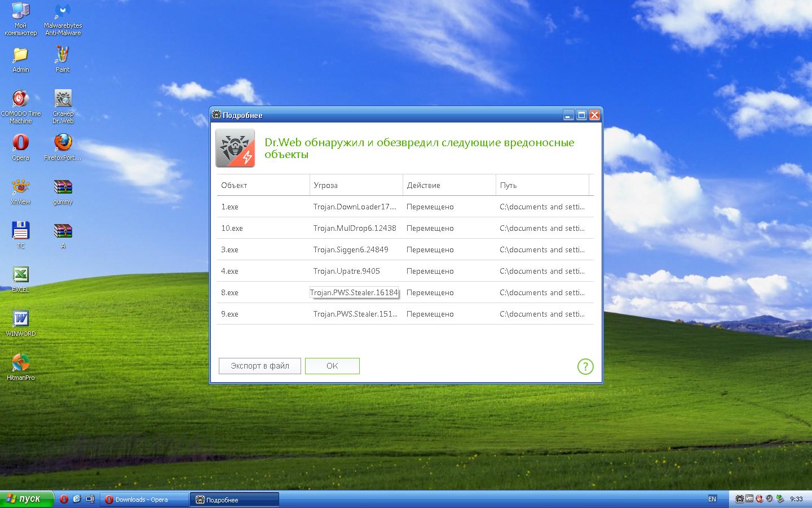The height and width of the screenshot is (508, 812).
Task: Open the archive named A
Action: tap(63, 235)
